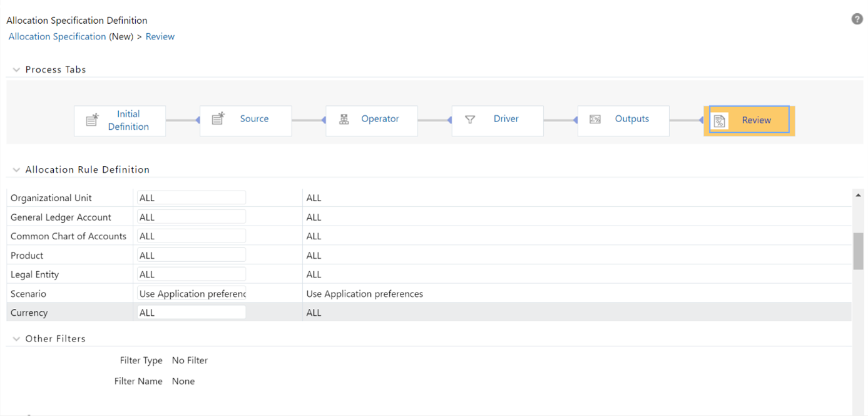Collapse the Process Tabs section
This screenshot has width=868, height=416.
16,70
